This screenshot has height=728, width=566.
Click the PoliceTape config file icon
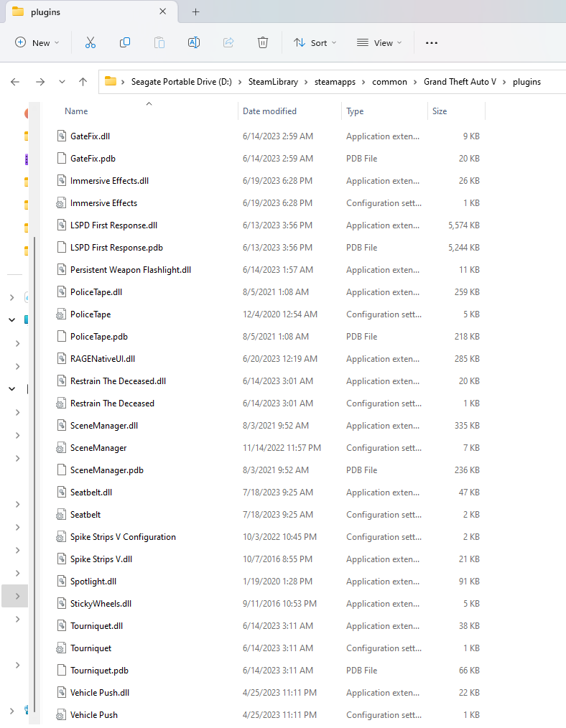(61, 314)
